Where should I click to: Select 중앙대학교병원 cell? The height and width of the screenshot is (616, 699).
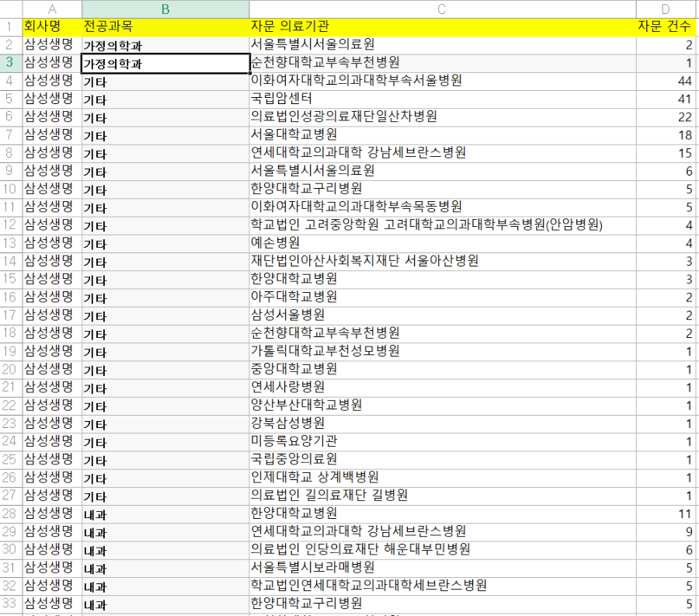pos(442,370)
